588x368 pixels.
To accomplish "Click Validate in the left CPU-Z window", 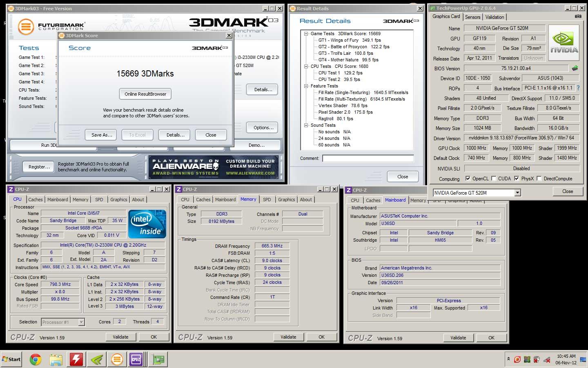I will 120,337.
